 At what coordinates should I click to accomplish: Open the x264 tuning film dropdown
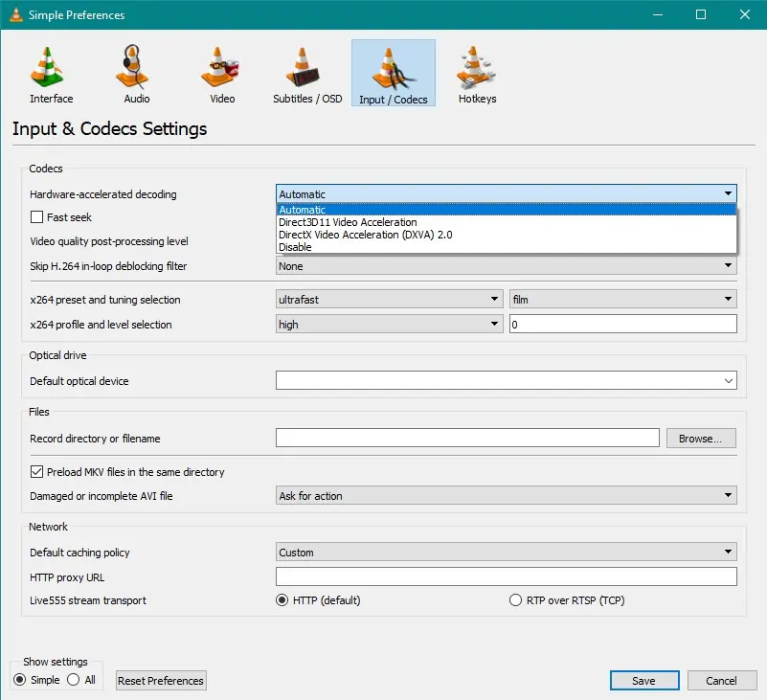click(x=623, y=299)
